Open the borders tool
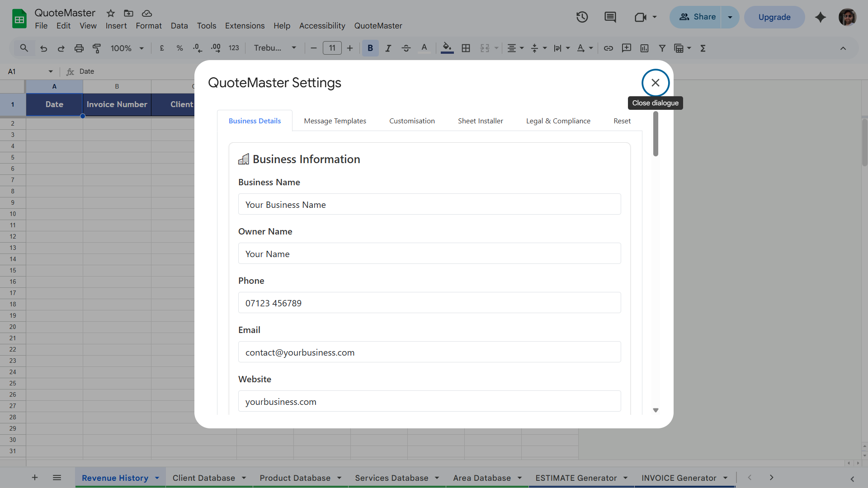This screenshot has width=868, height=488. [466, 48]
